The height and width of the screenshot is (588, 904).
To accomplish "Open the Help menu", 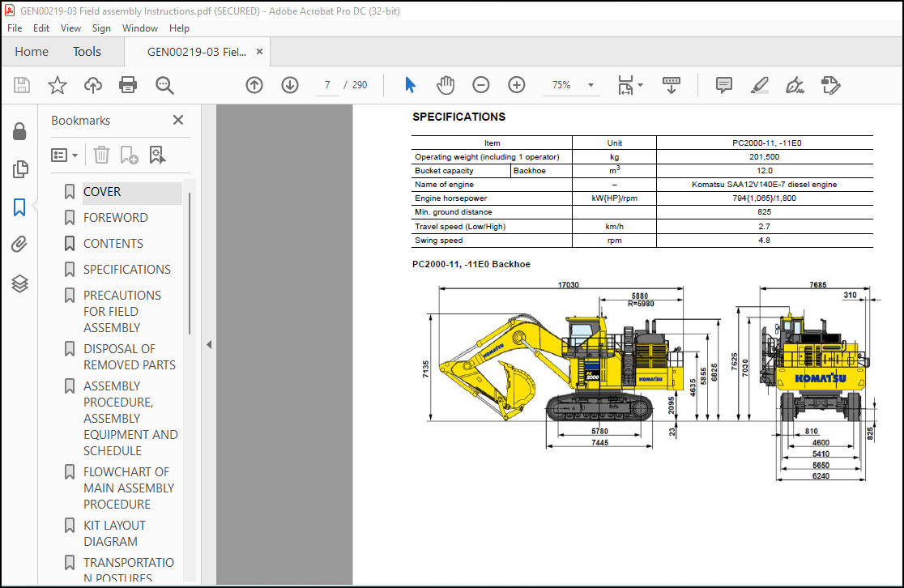I will [x=179, y=28].
